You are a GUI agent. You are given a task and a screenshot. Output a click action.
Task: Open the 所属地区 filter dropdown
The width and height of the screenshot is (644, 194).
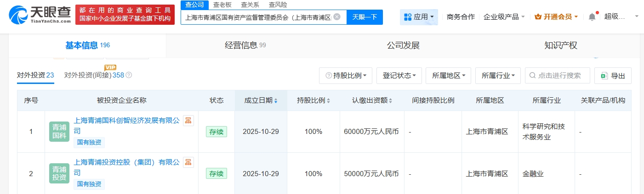tap(449, 76)
